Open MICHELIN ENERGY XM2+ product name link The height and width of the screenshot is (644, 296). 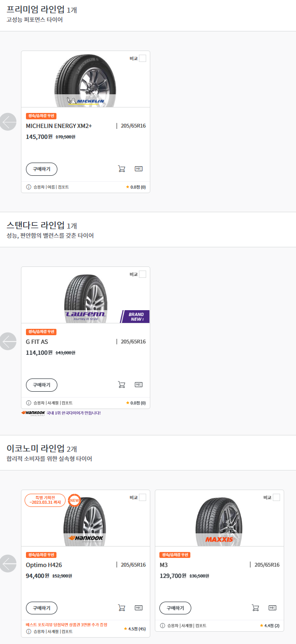[x=59, y=126]
